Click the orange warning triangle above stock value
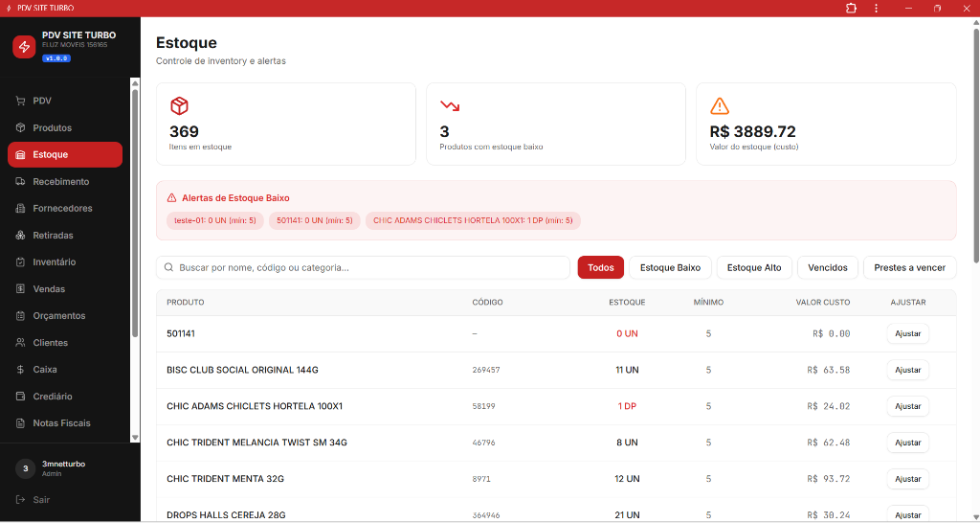The width and height of the screenshot is (980, 523). coord(720,105)
